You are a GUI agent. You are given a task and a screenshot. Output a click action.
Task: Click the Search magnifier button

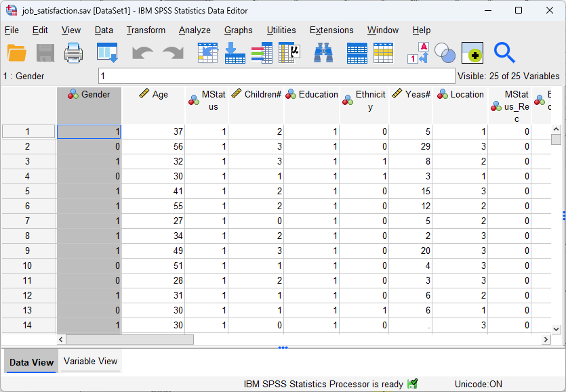pyautogui.click(x=506, y=52)
